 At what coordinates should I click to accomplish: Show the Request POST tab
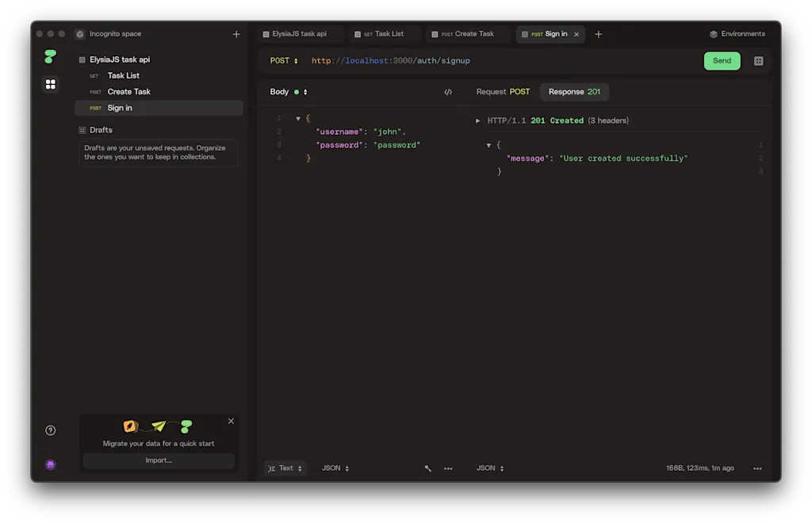point(503,92)
